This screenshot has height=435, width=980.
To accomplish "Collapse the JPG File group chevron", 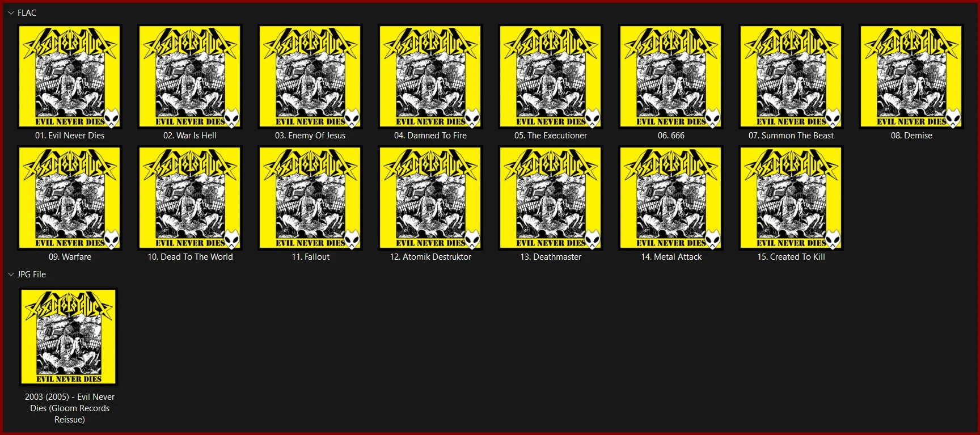I will pos(11,274).
